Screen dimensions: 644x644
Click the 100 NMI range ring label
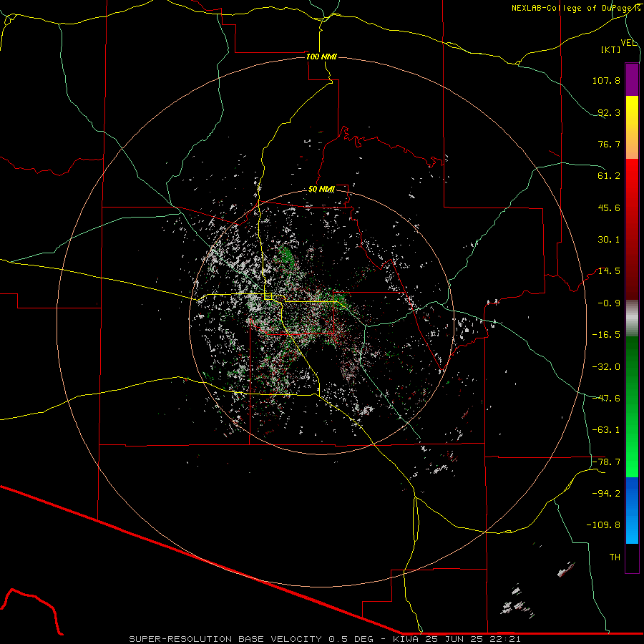tap(321, 57)
